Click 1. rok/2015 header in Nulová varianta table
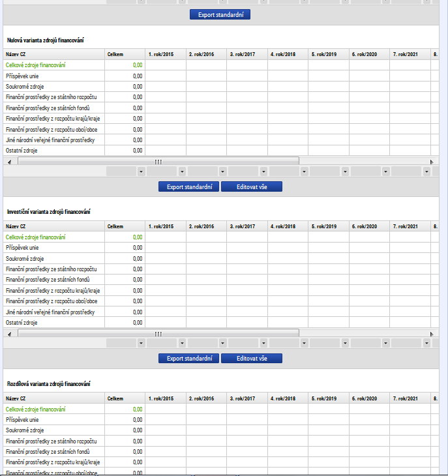The width and height of the screenshot is (448, 476). [x=166, y=54]
